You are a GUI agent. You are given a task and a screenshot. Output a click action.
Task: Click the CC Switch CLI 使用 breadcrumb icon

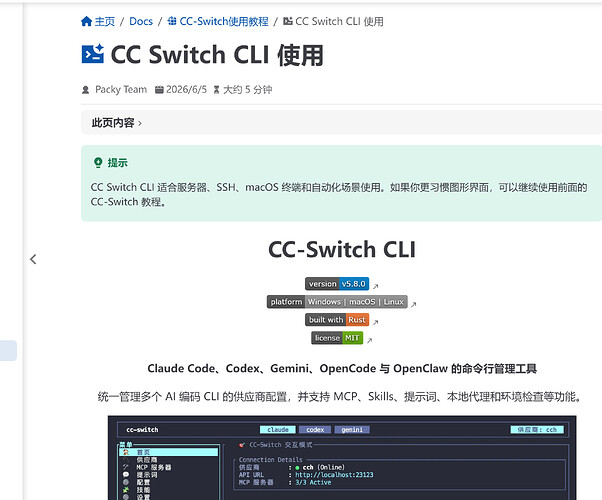pyautogui.click(x=288, y=21)
